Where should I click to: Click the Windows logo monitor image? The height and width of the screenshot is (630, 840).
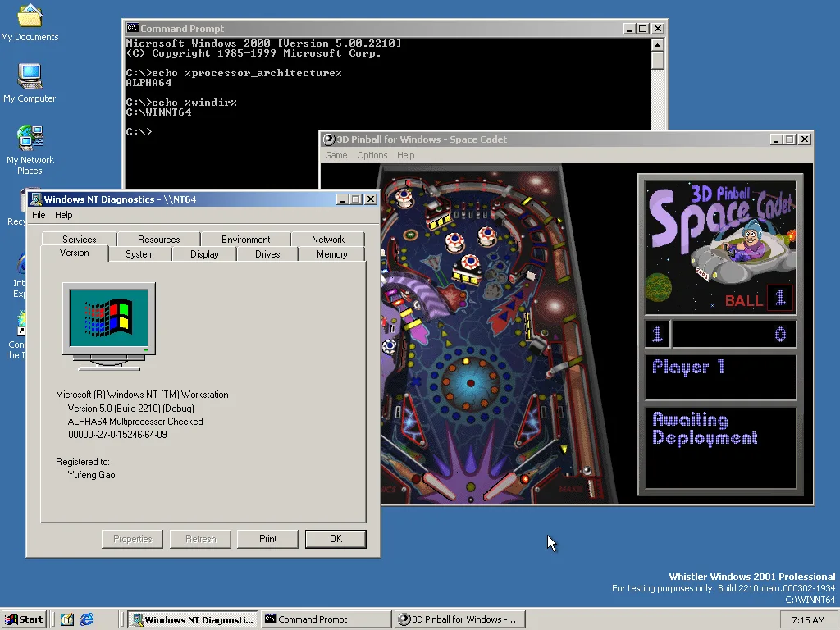109,326
